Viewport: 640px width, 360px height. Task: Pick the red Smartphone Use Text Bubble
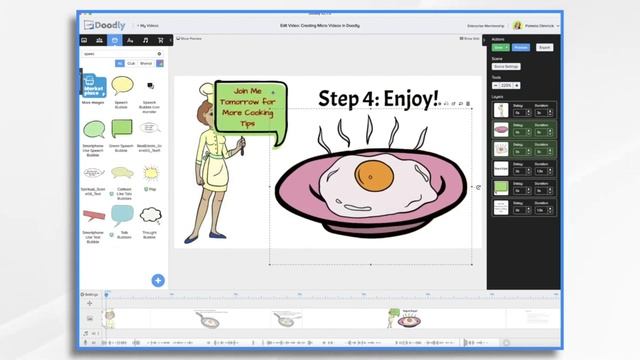point(94,216)
